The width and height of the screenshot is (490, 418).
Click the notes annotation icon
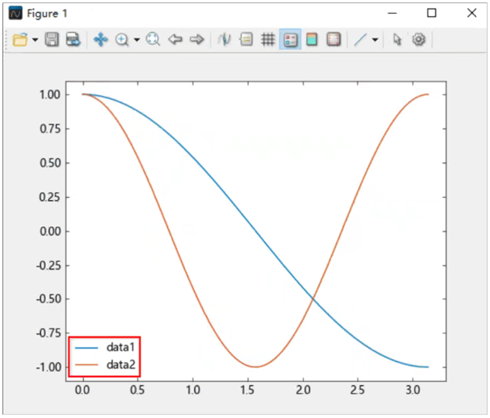tap(246, 39)
